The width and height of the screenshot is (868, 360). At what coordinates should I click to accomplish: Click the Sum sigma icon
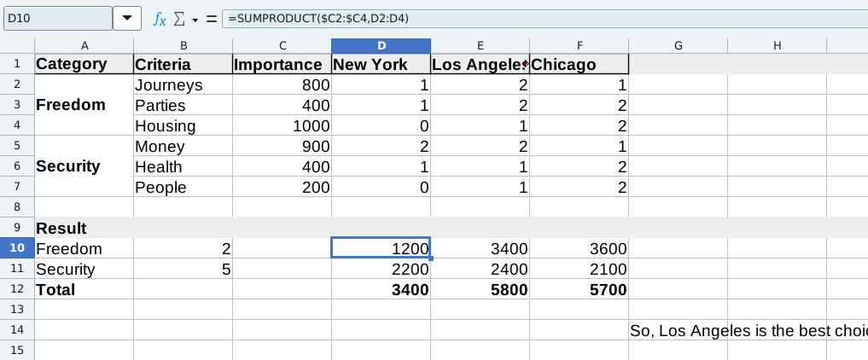179,19
